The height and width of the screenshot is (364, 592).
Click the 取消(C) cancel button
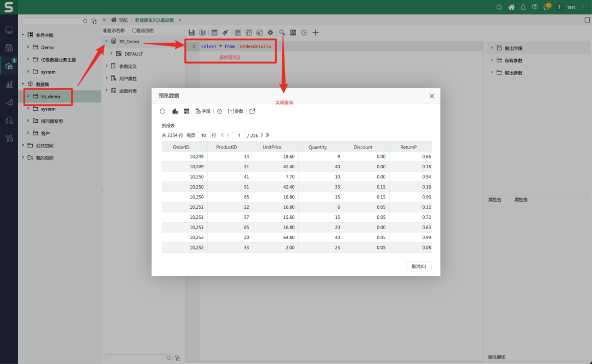pos(419,266)
